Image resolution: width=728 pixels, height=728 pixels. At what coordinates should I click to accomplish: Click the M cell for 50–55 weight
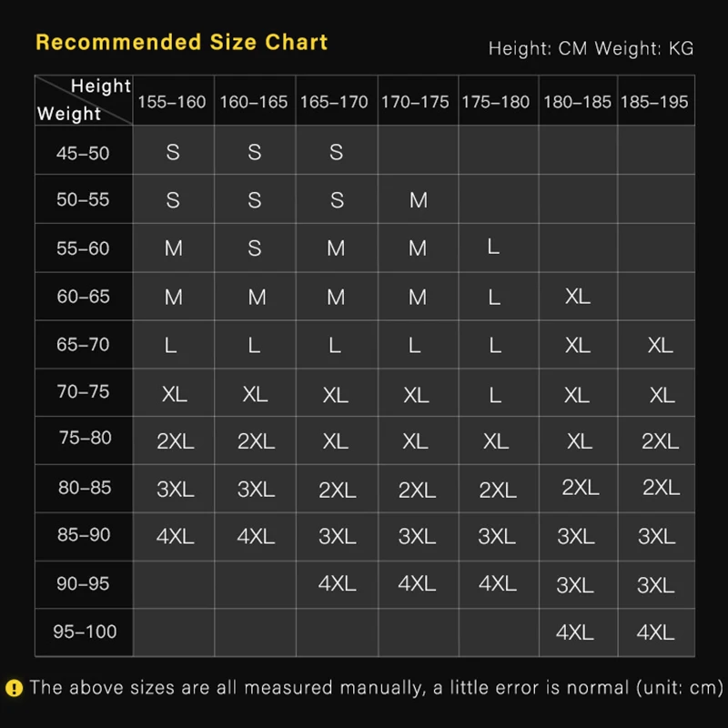419,200
